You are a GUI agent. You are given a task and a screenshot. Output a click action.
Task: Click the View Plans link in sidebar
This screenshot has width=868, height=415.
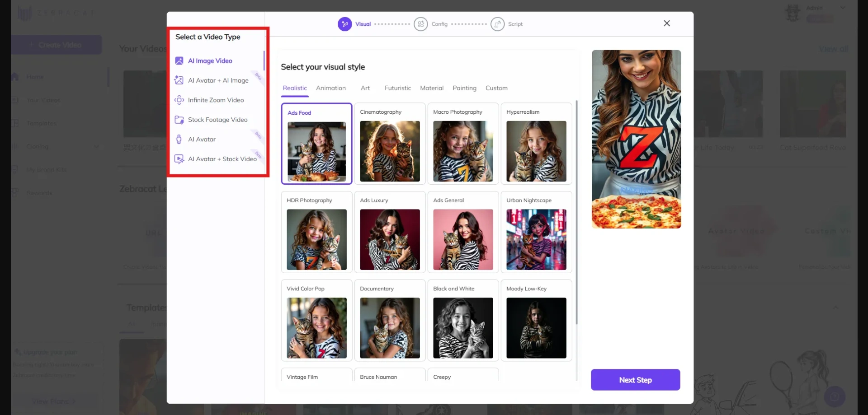(53, 401)
